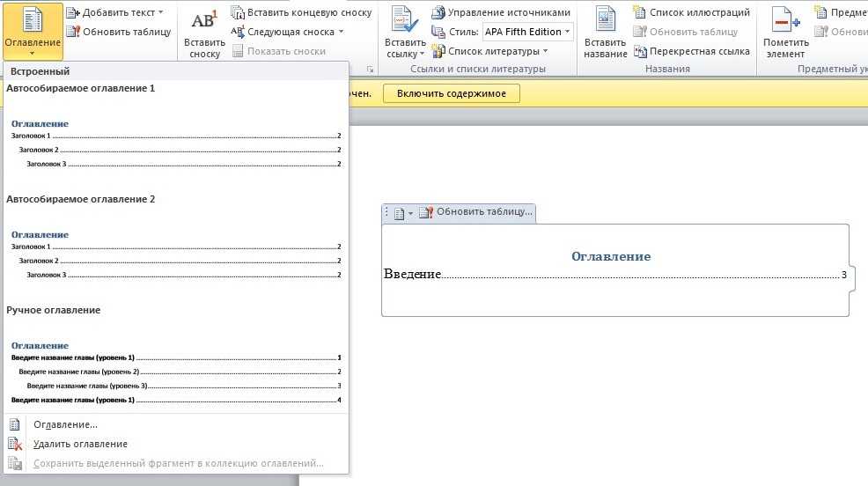Click Включить содержимое button
868x486 pixels.
(x=451, y=93)
